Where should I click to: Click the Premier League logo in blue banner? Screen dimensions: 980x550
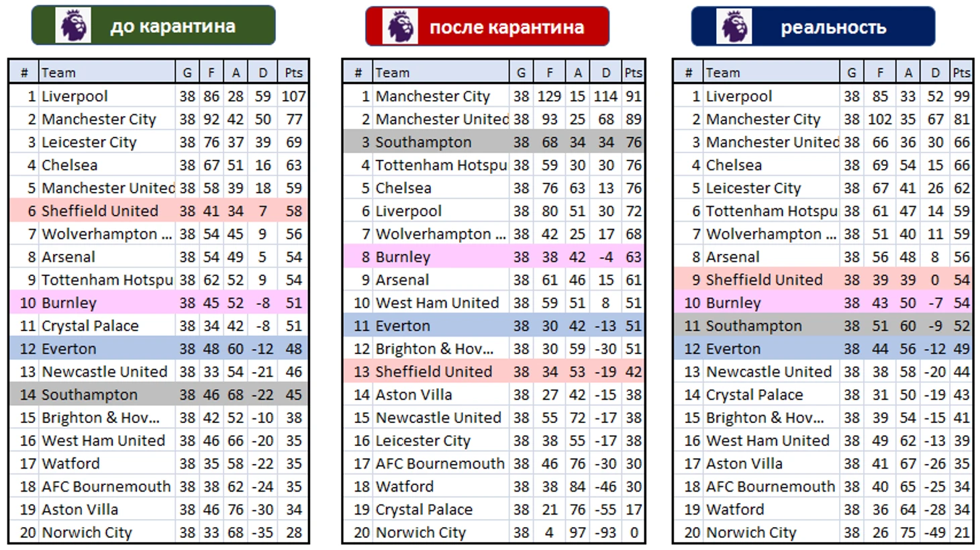coord(733,27)
